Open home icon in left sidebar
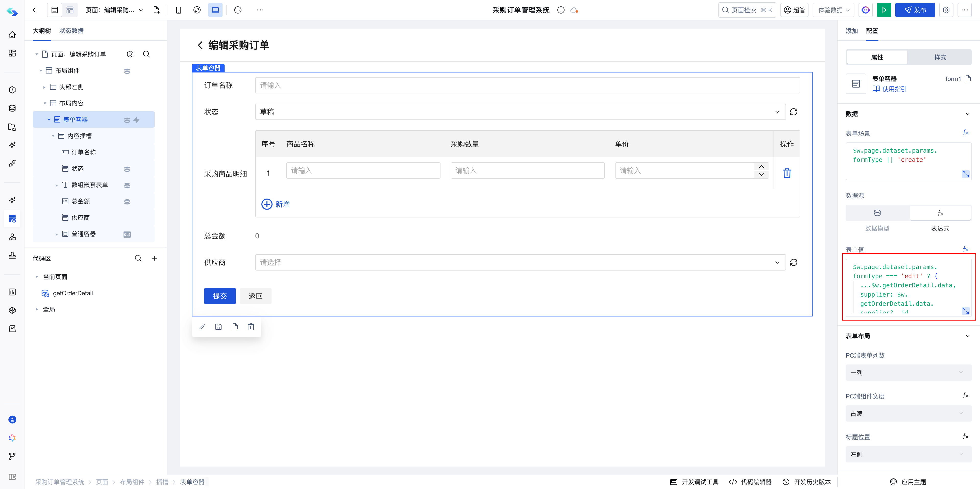This screenshot has width=980, height=489. [12, 35]
